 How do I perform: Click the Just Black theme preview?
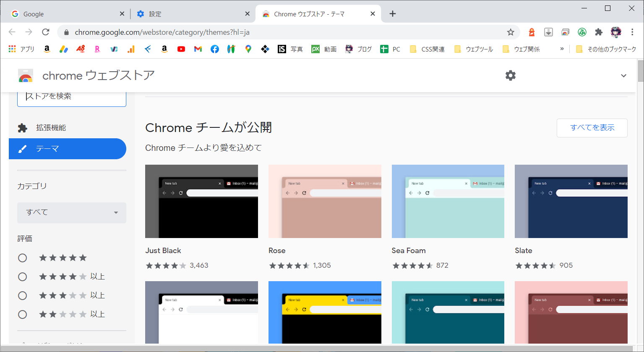[201, 201]
